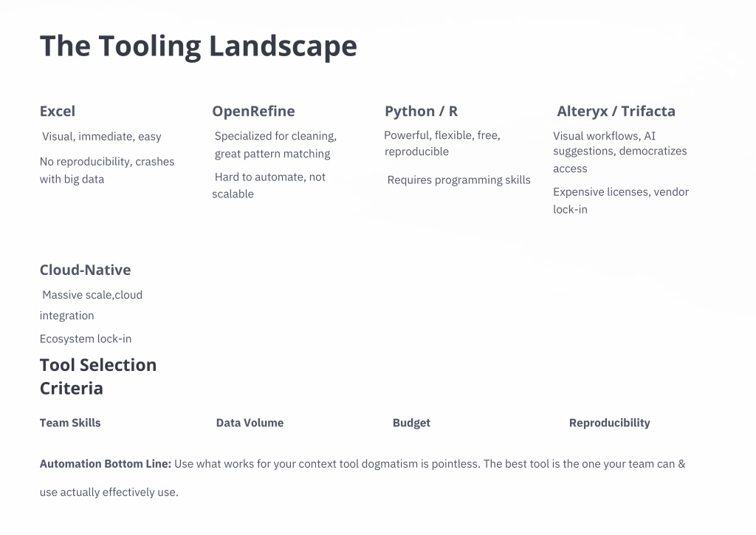Click the 'Python / R' heading
Image resolution: width=756 pixels, height=535 pixels.
click(421, 111)
